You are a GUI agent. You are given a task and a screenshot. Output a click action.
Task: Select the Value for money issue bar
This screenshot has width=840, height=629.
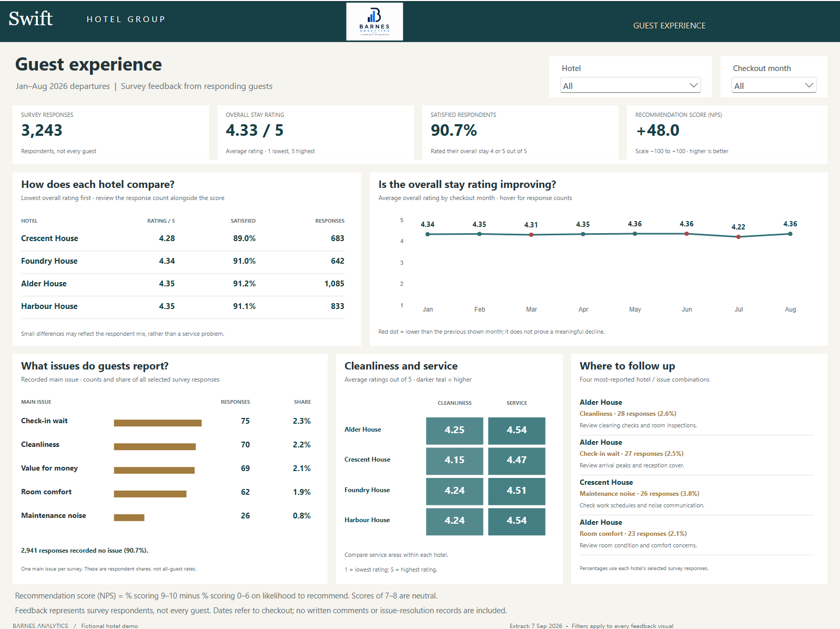(x=154, y=470)
